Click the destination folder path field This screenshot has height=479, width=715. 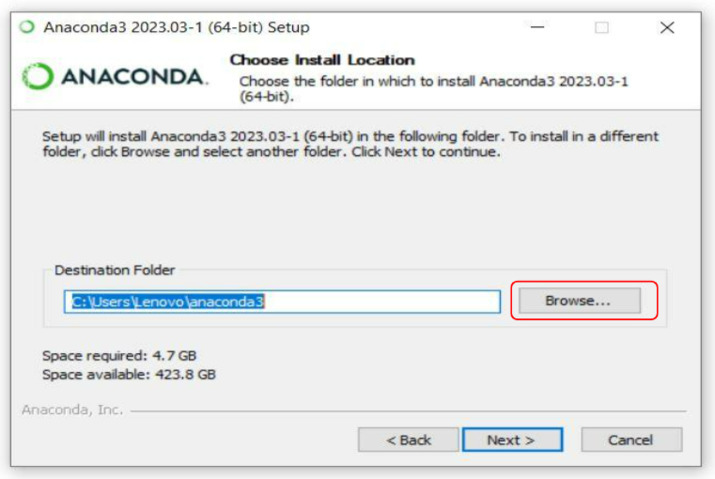(x=282, y=301)
